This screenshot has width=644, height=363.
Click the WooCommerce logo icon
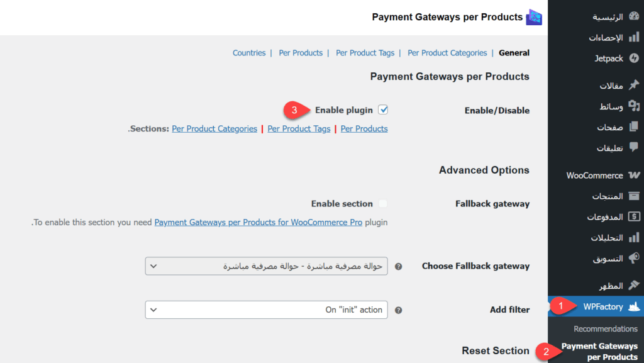634,176
